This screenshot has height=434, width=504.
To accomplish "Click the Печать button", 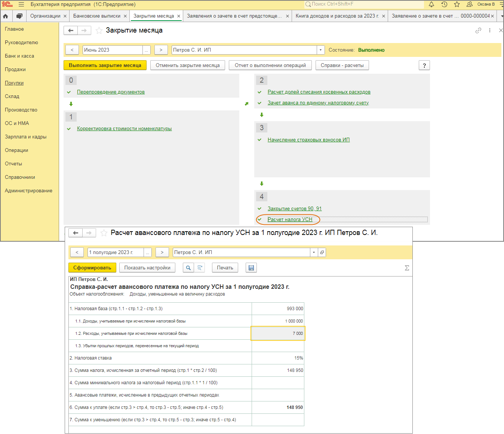I will 225,268.
